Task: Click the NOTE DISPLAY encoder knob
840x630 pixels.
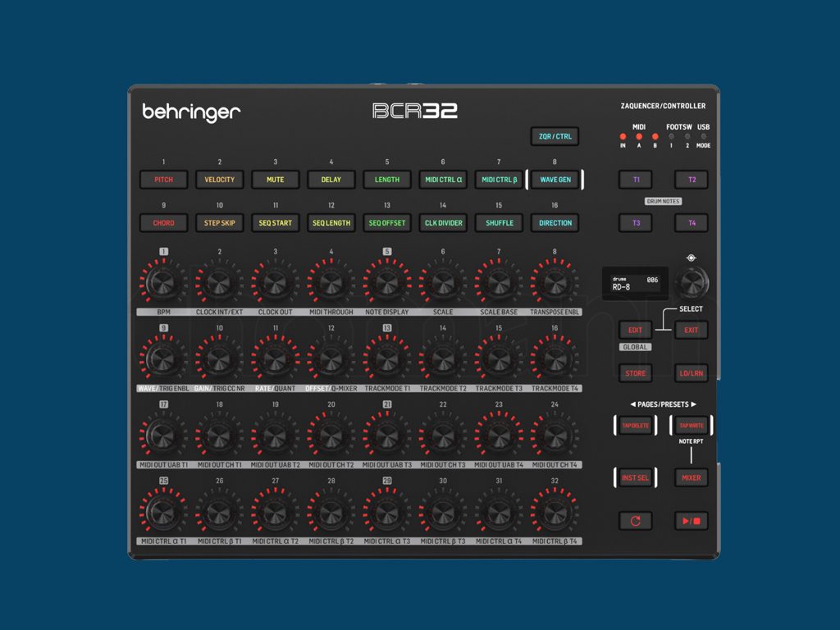Action: click(386, 282)
